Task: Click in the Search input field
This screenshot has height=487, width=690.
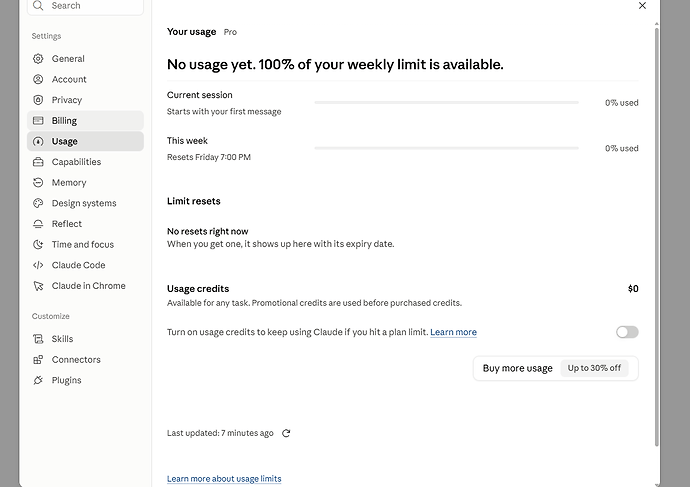Action: [85, 6]
